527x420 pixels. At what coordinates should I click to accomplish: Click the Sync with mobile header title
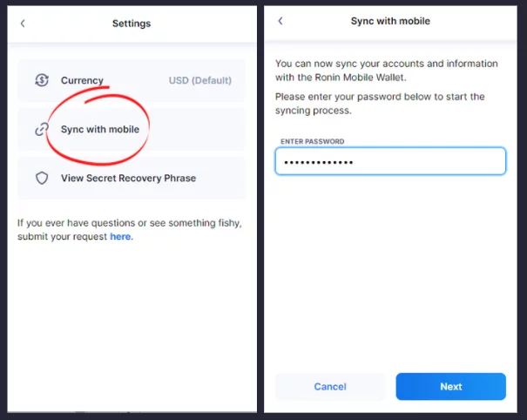click(390, 21)
